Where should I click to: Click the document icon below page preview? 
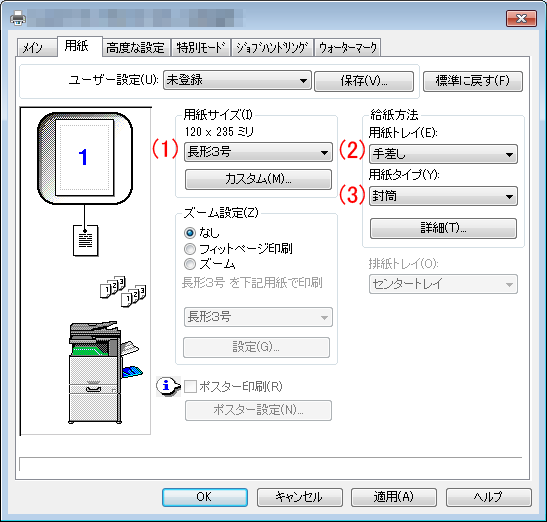point(85,240)
